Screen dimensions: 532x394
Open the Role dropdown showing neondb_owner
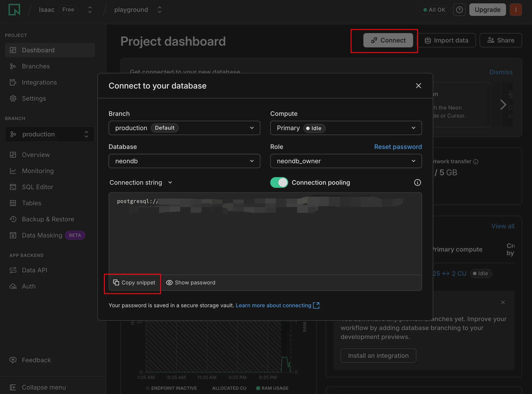346,161
